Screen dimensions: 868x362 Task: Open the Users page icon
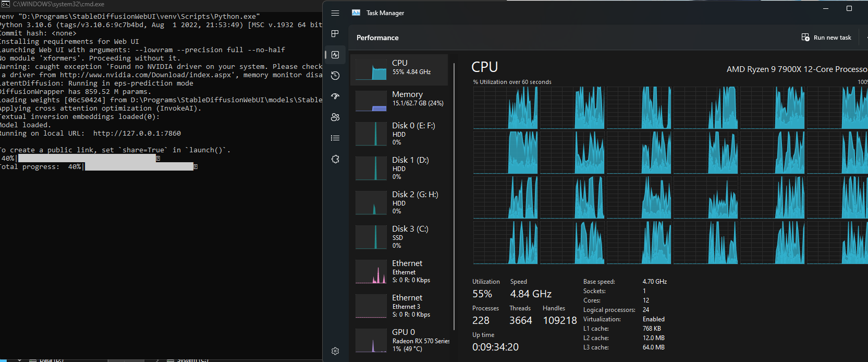335,117
